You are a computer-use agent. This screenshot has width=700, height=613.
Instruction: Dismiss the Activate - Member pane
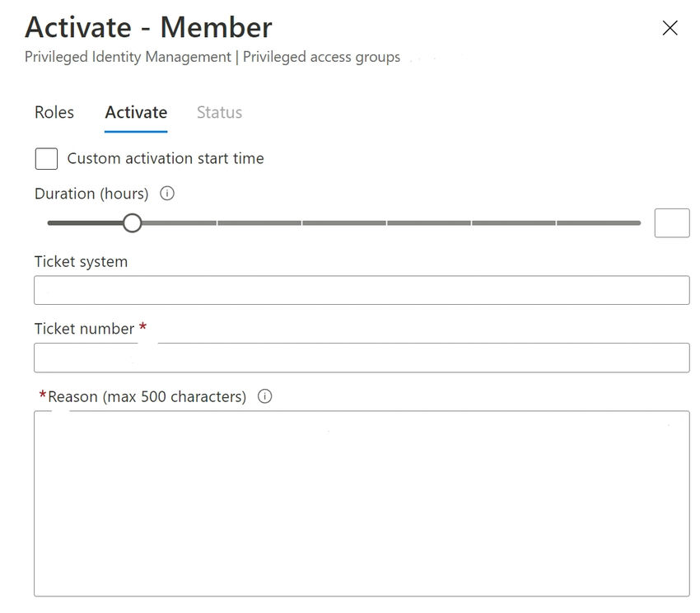[670, 27]
